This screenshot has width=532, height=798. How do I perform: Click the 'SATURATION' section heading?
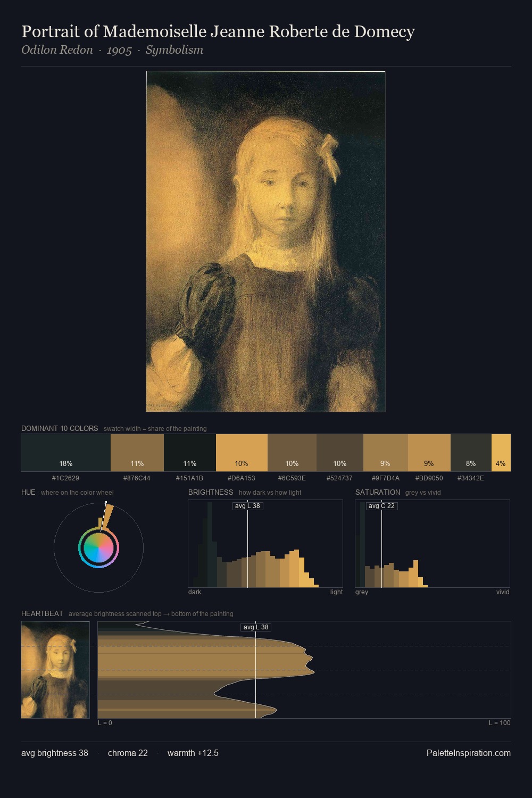pyautogui.click(x=378, y=492)
